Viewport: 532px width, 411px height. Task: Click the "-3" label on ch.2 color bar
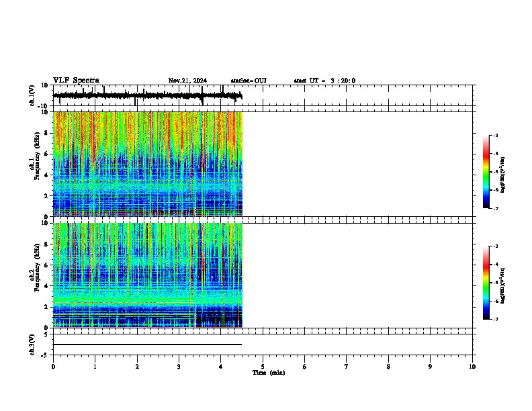tap(495, 246)
